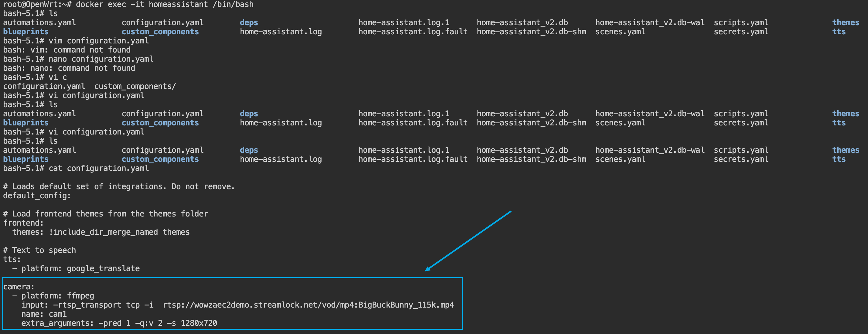Click the 'camera:' line in the highlighted box

[19, 286]
